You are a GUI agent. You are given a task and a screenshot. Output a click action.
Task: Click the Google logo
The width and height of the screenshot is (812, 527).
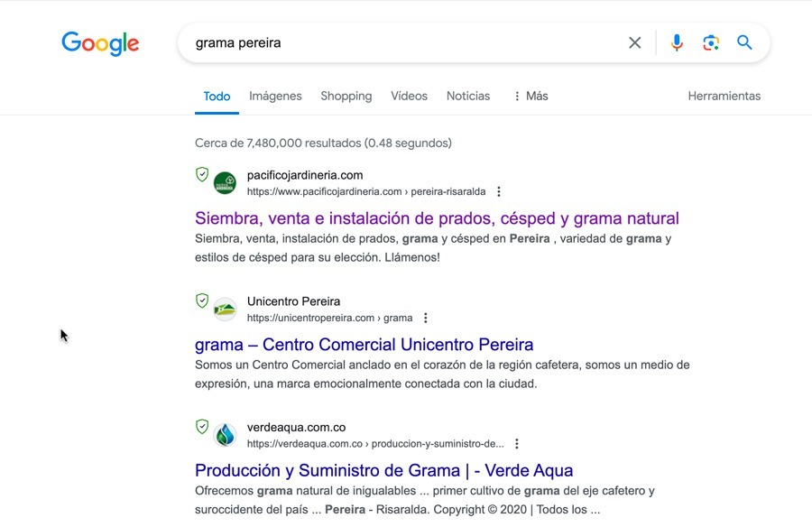pos(100,43)
